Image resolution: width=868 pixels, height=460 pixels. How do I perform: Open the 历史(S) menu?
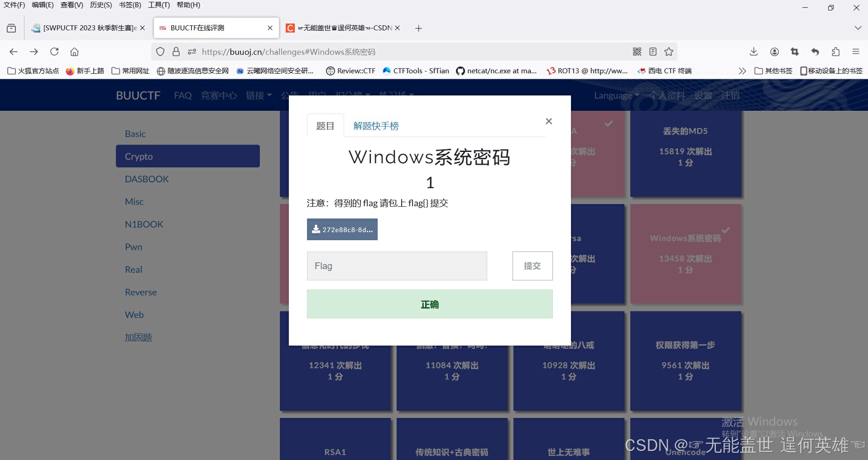click(101, 5)
